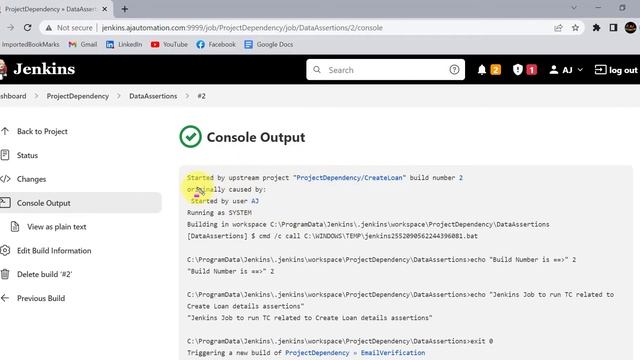Open the browser profile avatar
Image resolution: width=640 pixels, height=360 pixels.
630,28
